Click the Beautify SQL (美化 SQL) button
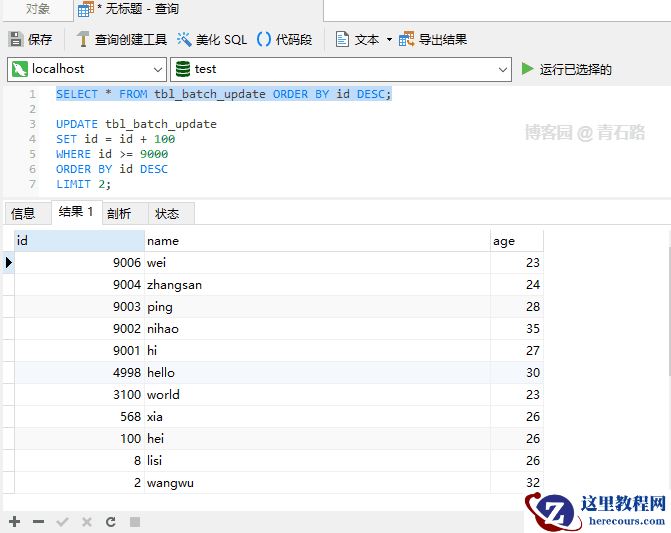 coord(212,39)
